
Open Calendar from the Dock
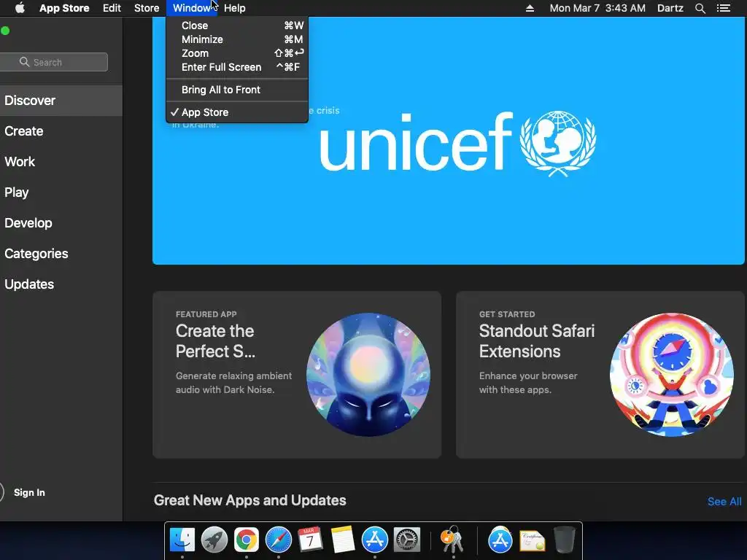point(310,540)
